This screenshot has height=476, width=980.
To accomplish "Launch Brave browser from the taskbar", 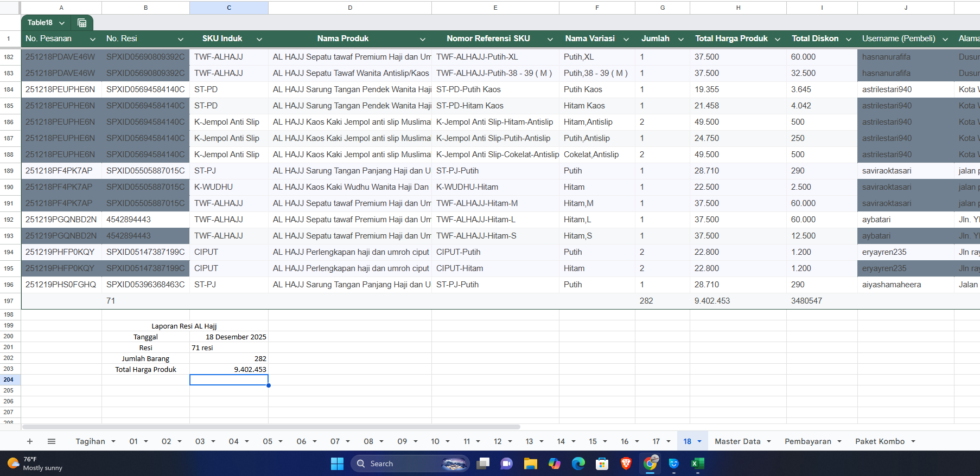I will [x=626, y=464].
